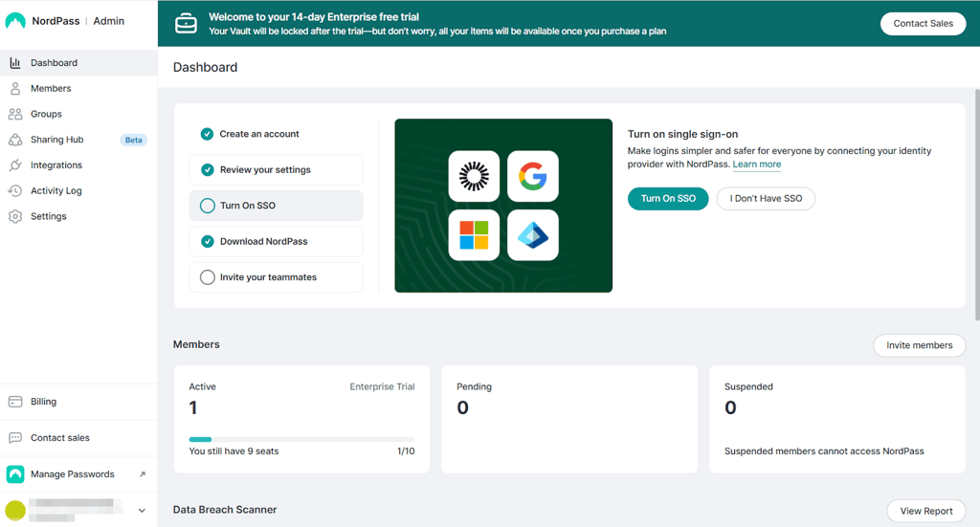Select the Review your settings step card
The image size is (980, 527).
pyautogui.click(x=276, y=170)
